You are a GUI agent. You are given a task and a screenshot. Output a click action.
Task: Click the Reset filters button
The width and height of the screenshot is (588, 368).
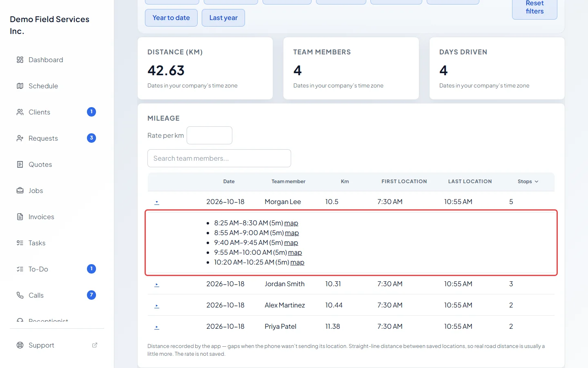535,8
